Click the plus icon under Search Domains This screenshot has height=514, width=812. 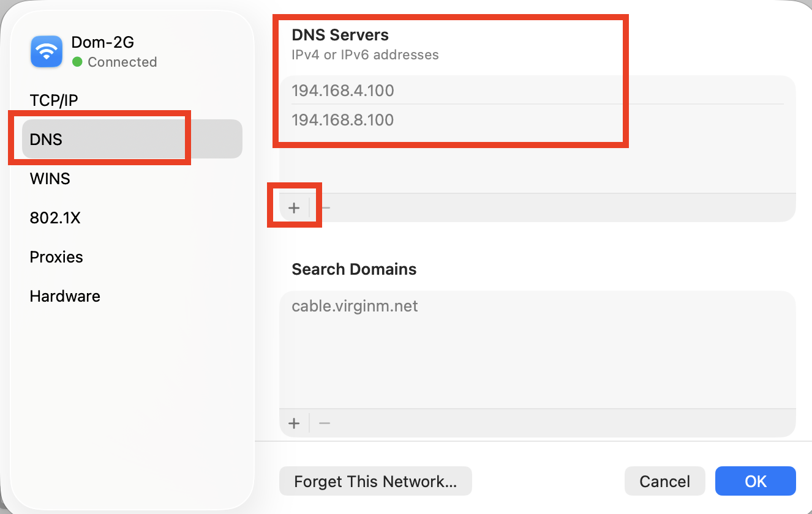click(x=294, y=423)
